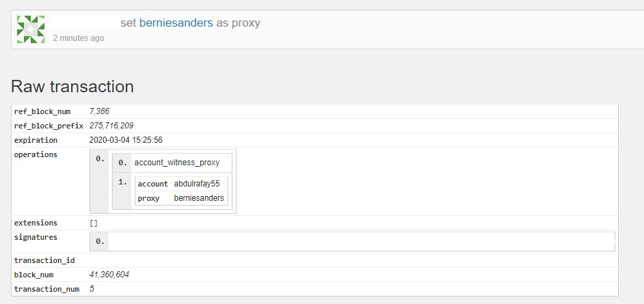Click the proxy value berniesanders in table

click(199, 198)
